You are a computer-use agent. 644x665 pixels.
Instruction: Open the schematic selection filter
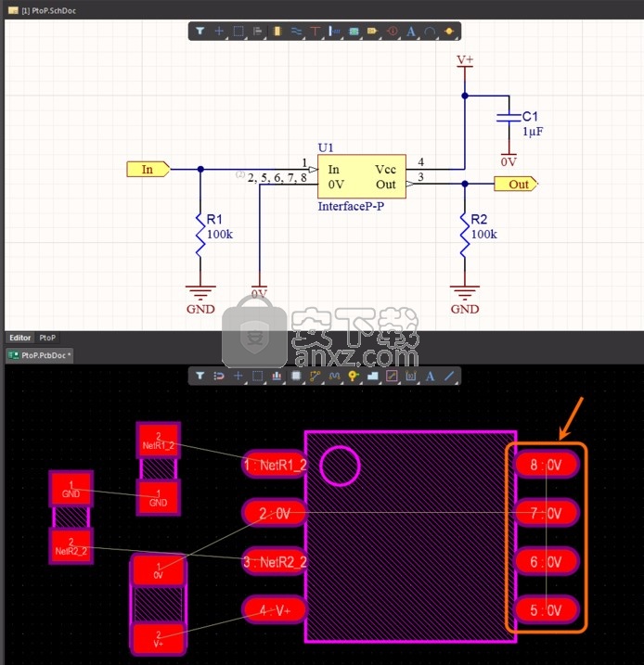click(200, 31)
